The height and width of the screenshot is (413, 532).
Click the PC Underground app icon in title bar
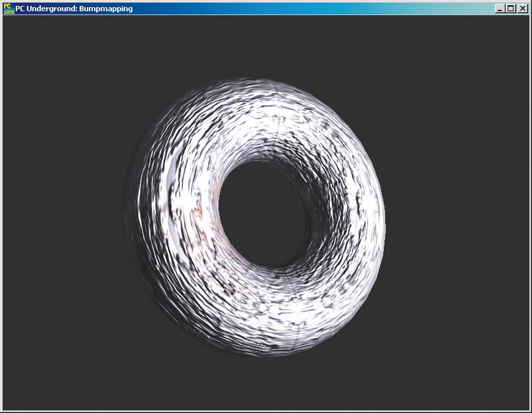click(9, 9)
